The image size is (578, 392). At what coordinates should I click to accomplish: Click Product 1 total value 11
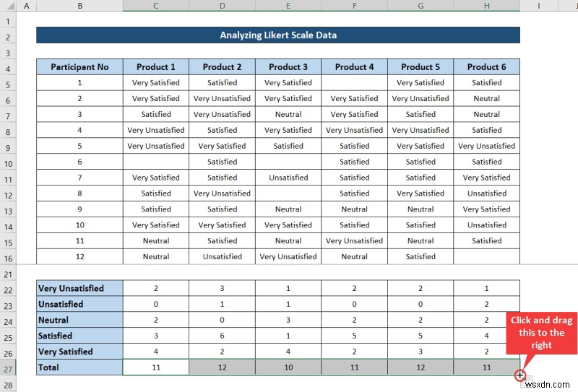point(156,367)
